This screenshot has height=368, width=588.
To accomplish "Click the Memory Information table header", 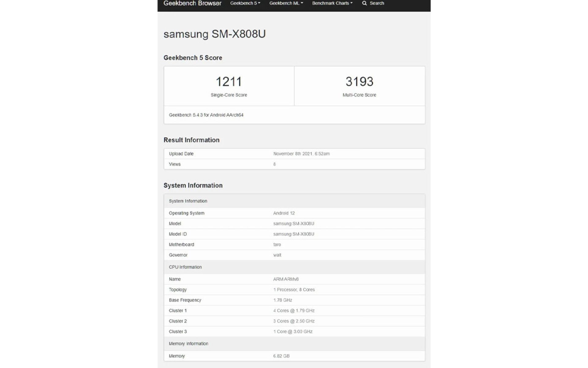I will coord(294,344).
